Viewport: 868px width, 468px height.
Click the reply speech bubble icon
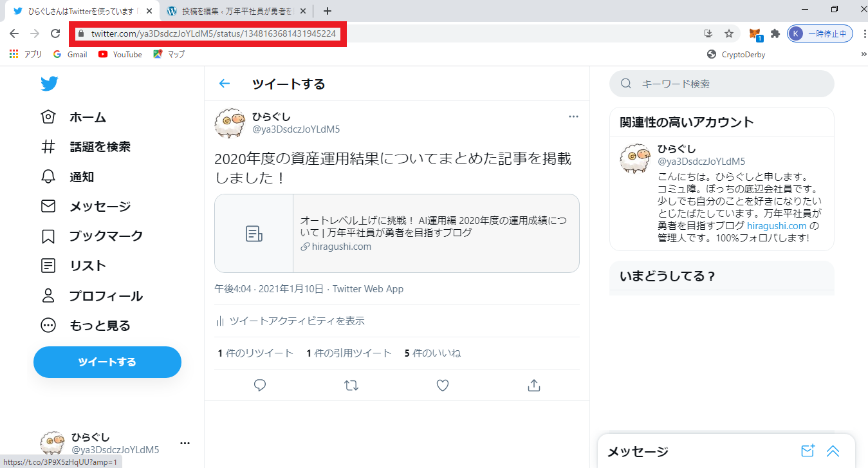click(x=260, y=385)
